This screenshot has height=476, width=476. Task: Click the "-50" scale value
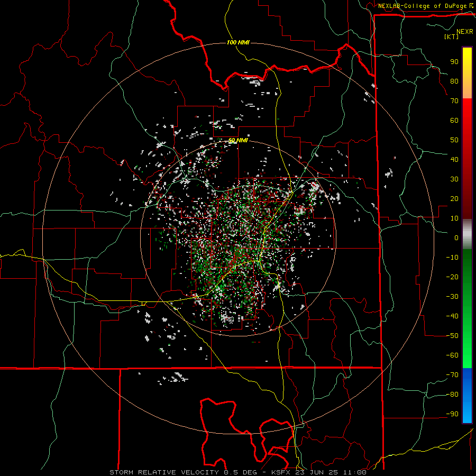[452, 336]
